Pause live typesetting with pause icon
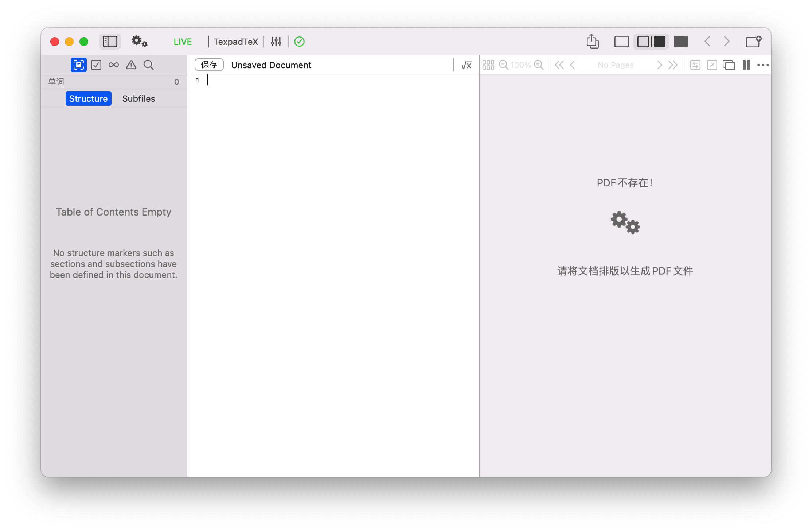The width and height of the screenshot is (812, 531). tap(746, 65)
